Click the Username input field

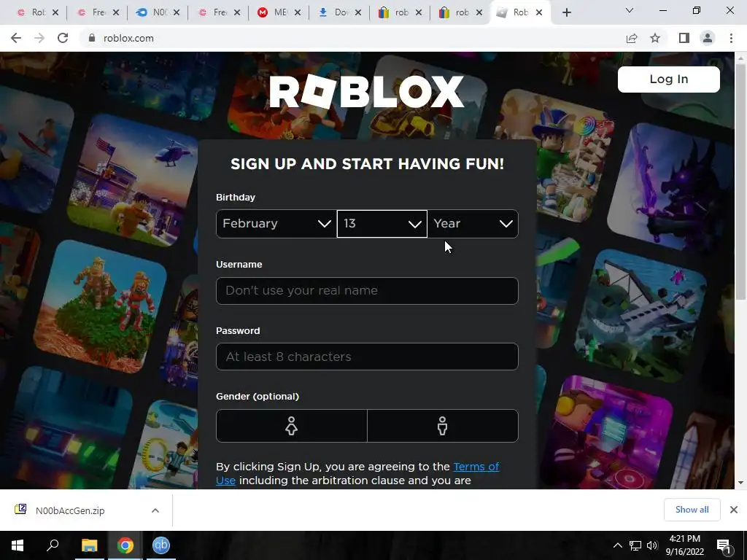click(x=367, y=290)
